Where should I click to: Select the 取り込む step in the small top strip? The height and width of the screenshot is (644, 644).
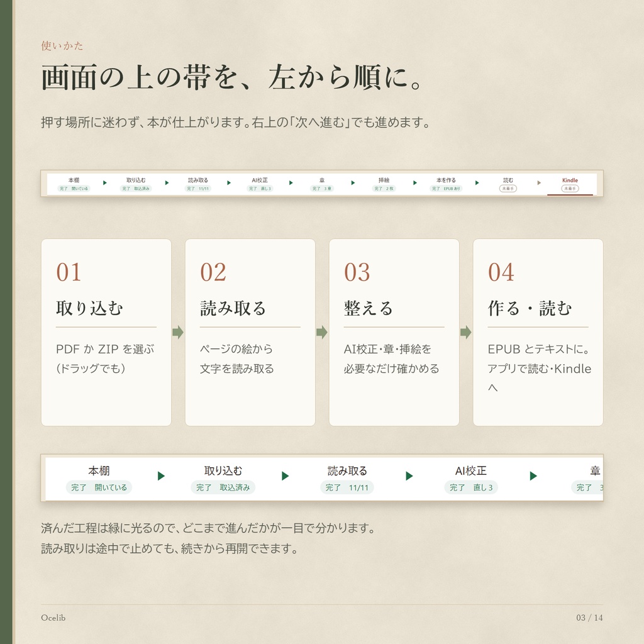click(136, 184)
